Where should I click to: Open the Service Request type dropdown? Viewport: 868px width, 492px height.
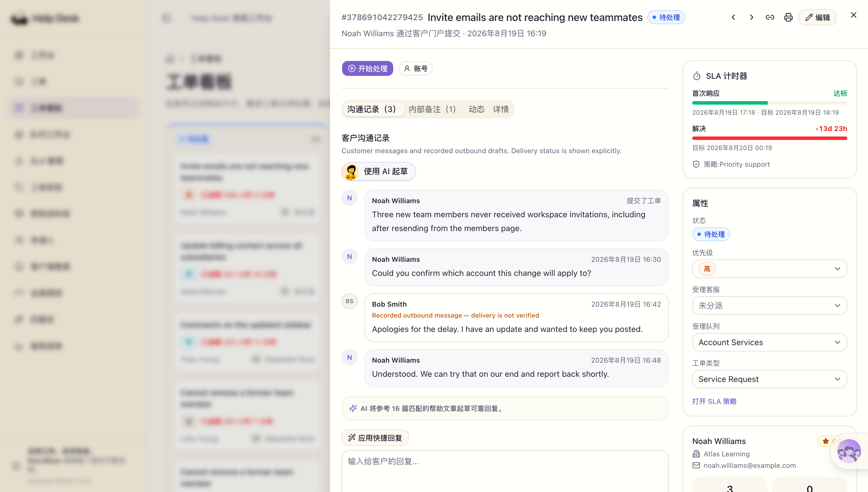click(769, 379)
